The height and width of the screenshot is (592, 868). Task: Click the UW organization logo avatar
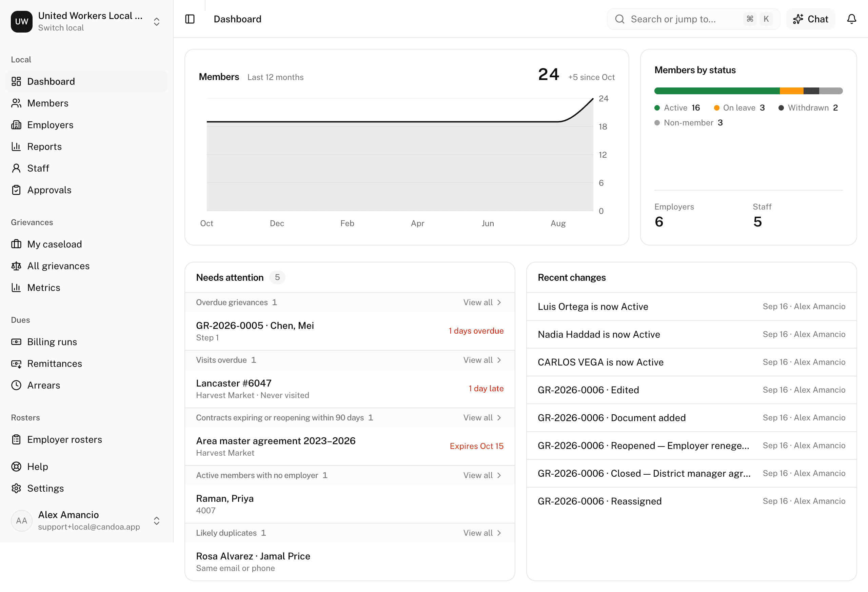[x=21, y=21]
